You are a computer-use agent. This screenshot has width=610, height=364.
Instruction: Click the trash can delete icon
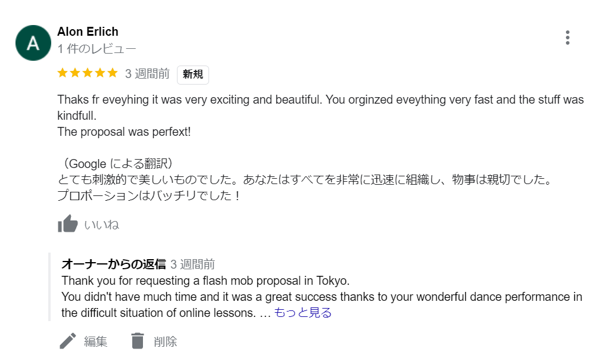pos(138,341)
